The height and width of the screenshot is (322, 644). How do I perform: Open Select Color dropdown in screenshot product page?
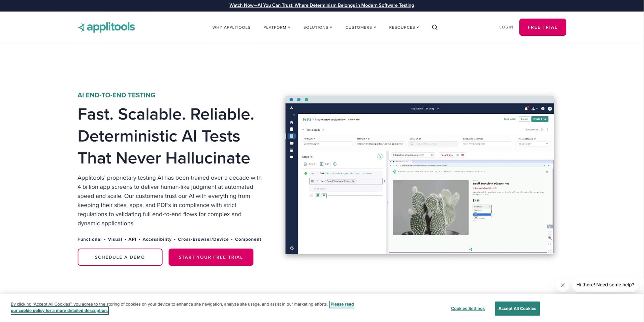point(482,207)
